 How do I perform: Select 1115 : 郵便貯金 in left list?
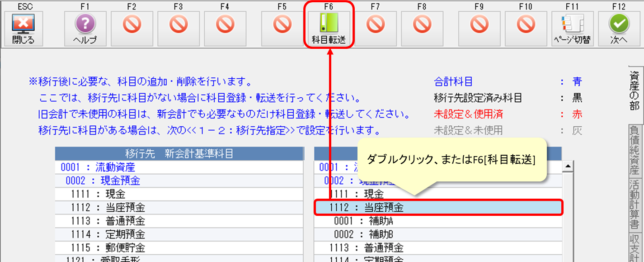point(179,248)
